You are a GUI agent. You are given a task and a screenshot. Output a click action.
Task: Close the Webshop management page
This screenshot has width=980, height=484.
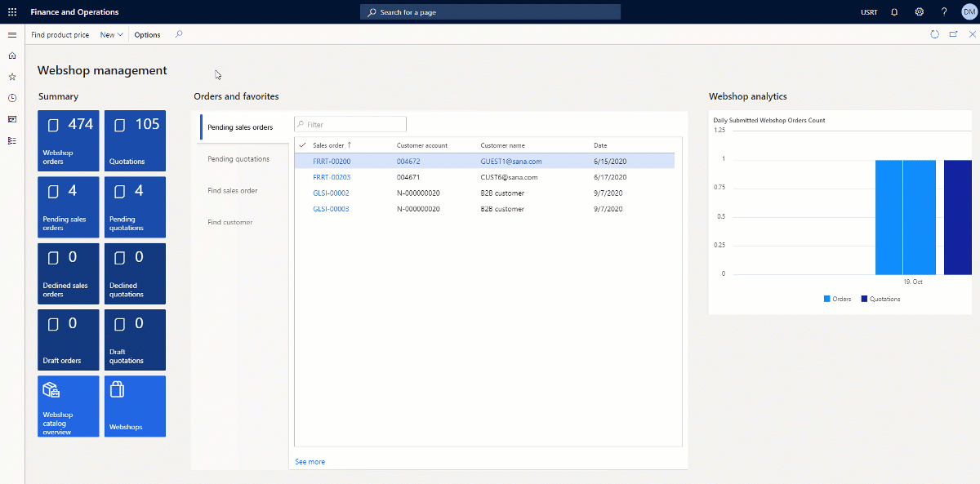tap(972, 34)
